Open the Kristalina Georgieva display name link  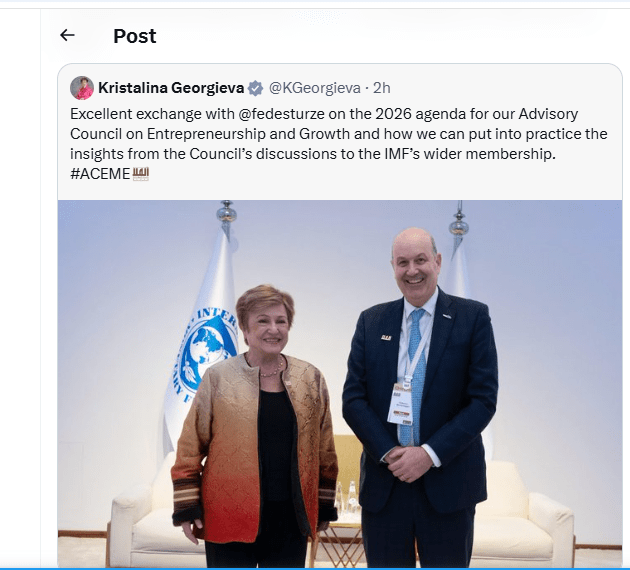[x=172, y=88]
